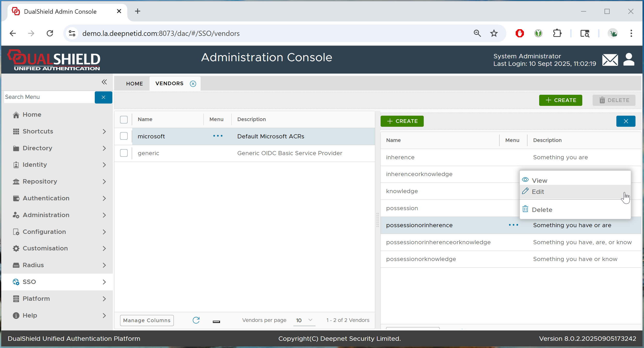Clear search menu with blue X button
644x348 pixels.
[x=103, y=97]
